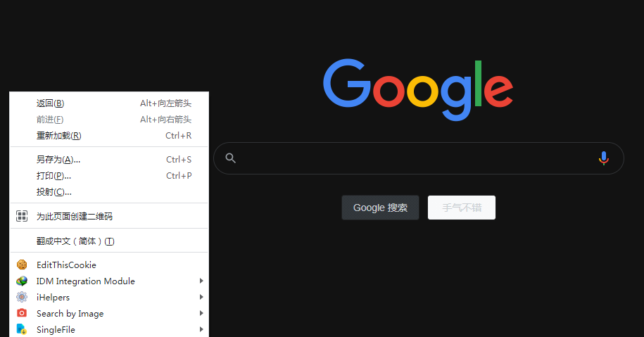The width and height of the screenshot is (644, 337).
Task: Click the IDM Integration Module globe icon
Action: (22, 281)
